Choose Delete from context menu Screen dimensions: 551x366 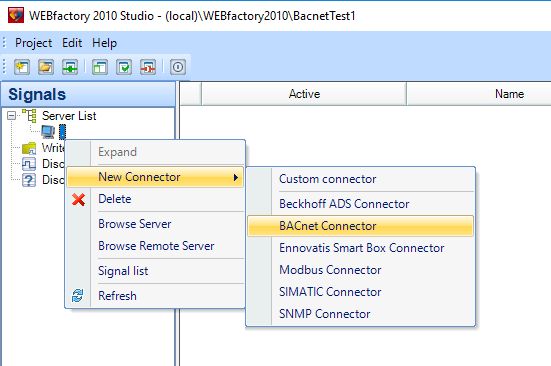pyautogui.click(x=155, y=199)
